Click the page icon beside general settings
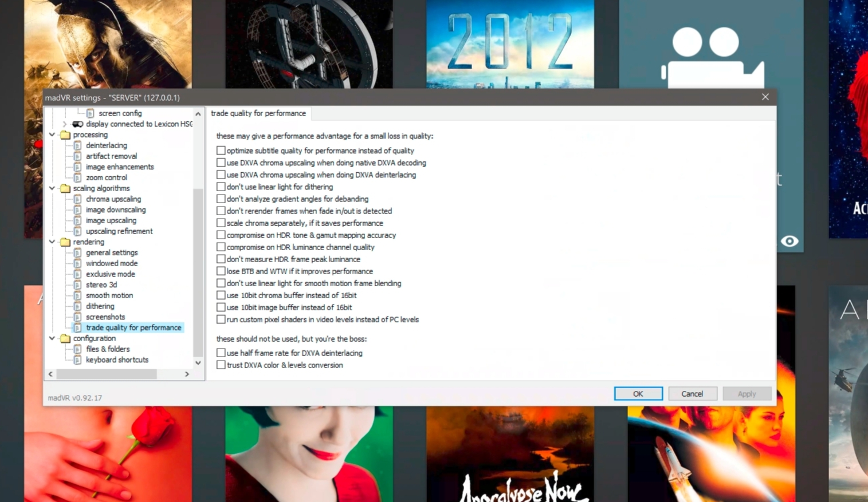The height and width of the screenshot is (502, 868). point(78,252)
